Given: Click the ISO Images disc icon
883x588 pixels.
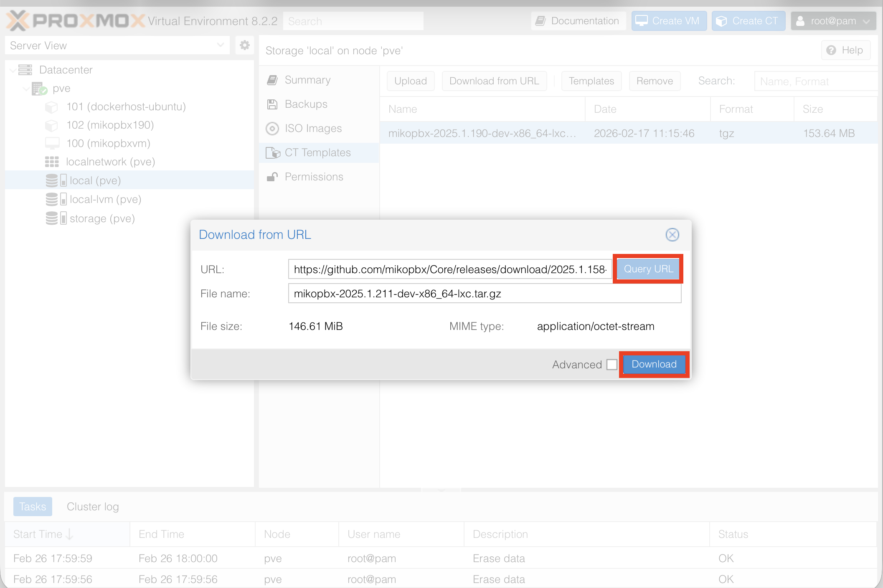Looking at the screenshot, I should [x=272, y=129].
